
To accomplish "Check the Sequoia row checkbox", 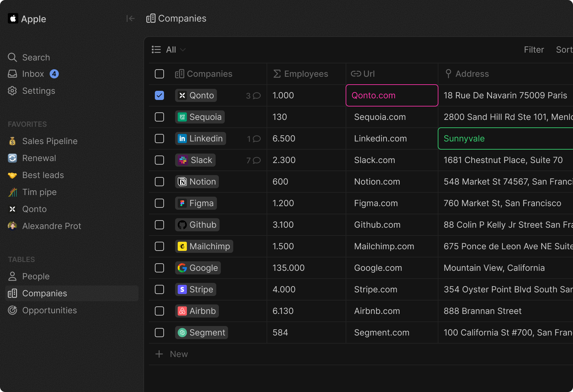I will pos(159,117).
